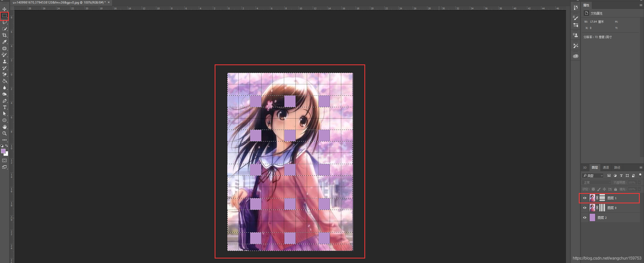Select the History Brush tool
Viewport: 644px width, 263px height.
[5, 68]
